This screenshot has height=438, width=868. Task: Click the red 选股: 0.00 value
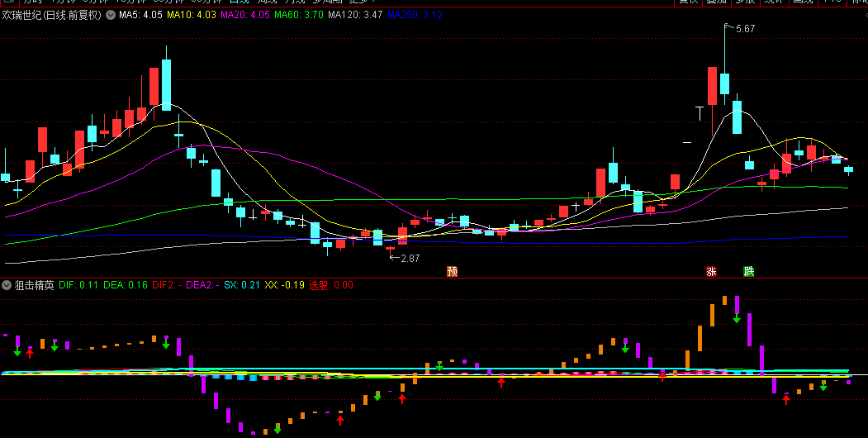point(330,285)
